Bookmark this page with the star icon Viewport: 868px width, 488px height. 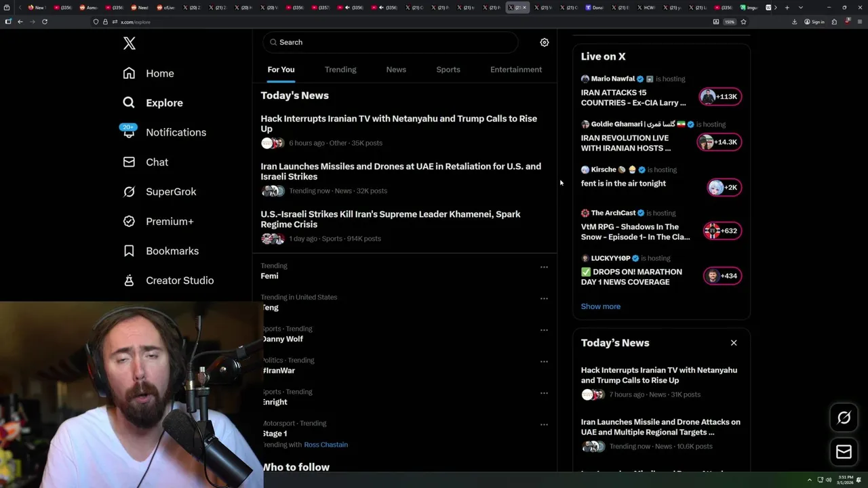[743, 22]
